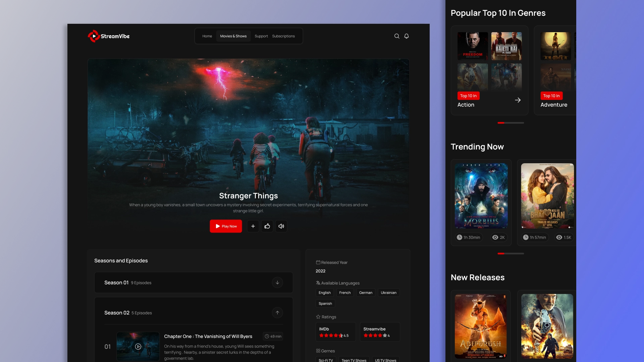Expand Season 01 episodes dropdown

pos(277,282)
